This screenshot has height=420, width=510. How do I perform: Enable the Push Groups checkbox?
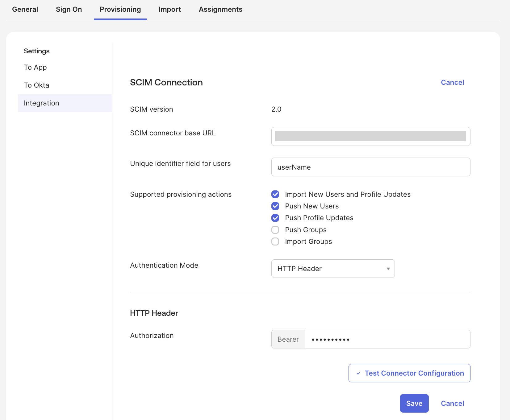coord(275,230)
